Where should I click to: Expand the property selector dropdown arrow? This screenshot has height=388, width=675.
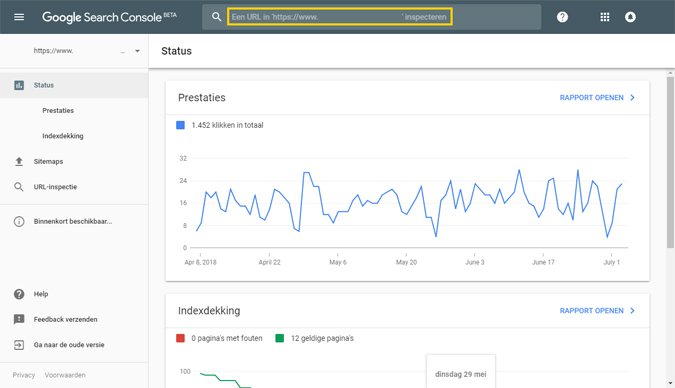point(137,51)
